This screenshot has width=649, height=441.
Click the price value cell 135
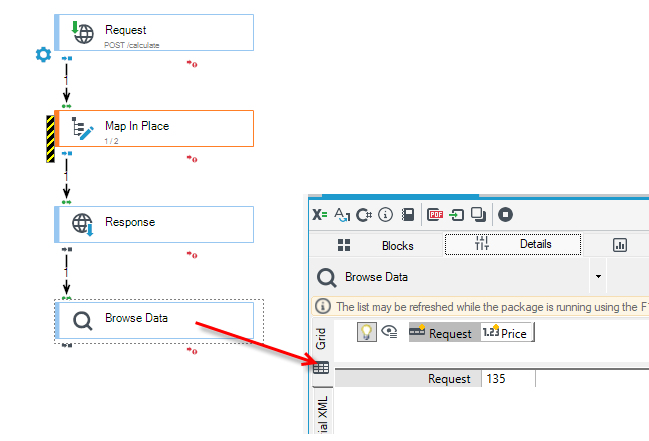tap(508, 378)
